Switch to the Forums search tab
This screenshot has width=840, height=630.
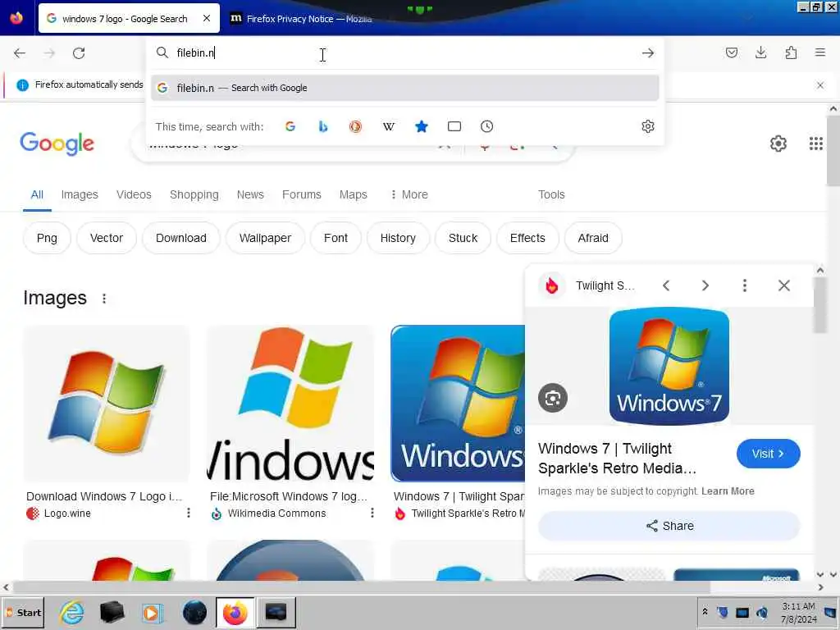tap(302, 194)
